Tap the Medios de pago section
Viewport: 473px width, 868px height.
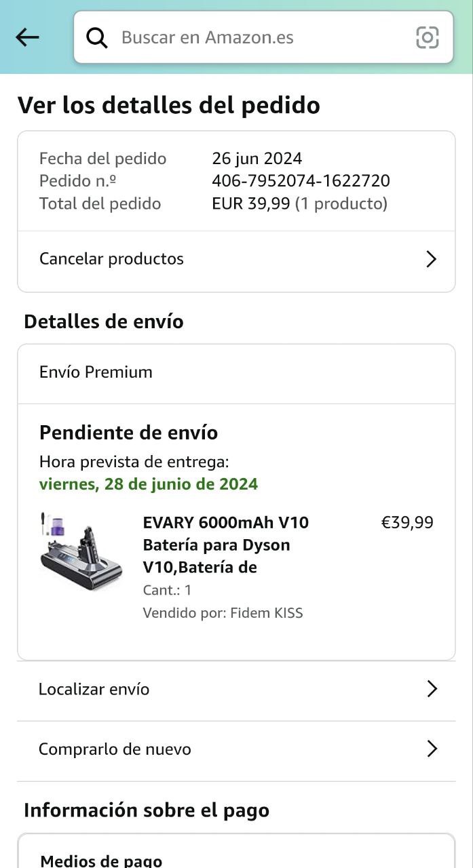(101, 861)
